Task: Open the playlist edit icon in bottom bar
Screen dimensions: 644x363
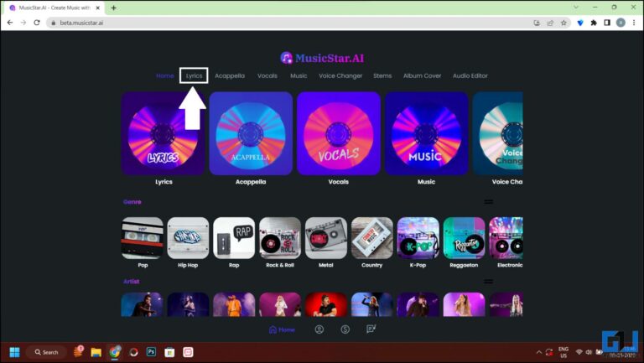Action: click(371, 329)
